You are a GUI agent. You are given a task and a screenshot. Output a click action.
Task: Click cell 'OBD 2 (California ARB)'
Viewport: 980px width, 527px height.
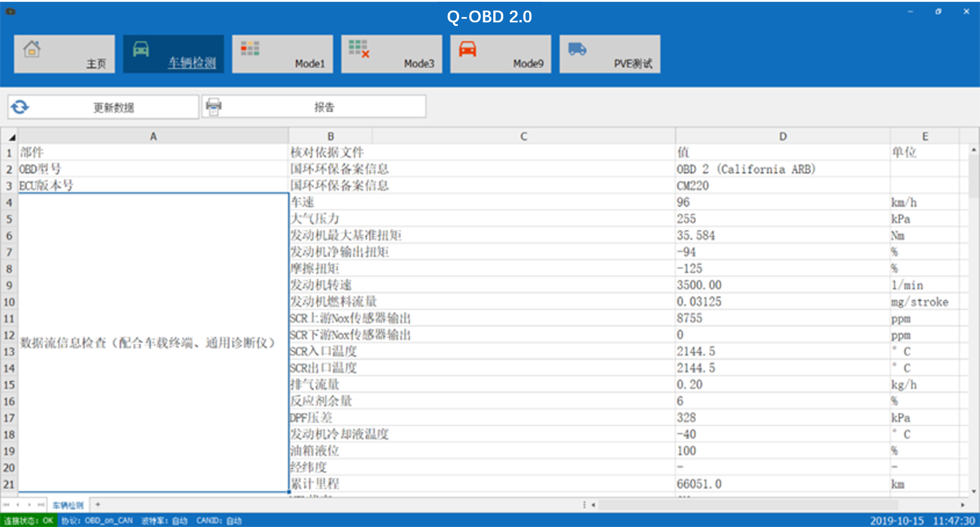[783, 169]
